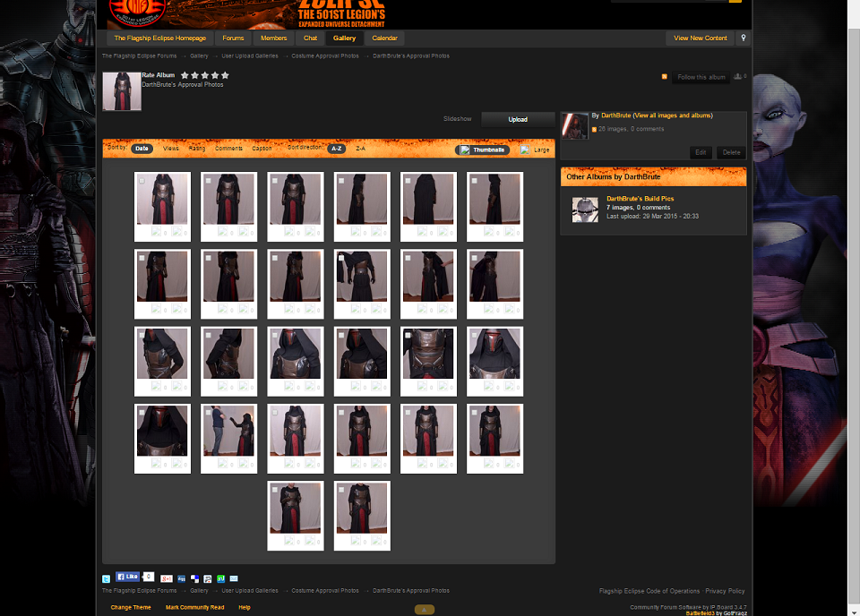
Task: Open DarthBrute's avatar in the sidebar
Action: click(x=574, y=126)
